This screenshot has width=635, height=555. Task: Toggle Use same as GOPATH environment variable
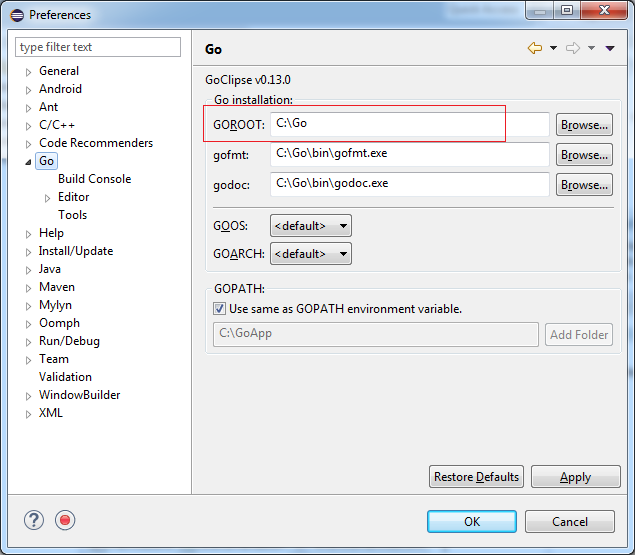point(219,309)
